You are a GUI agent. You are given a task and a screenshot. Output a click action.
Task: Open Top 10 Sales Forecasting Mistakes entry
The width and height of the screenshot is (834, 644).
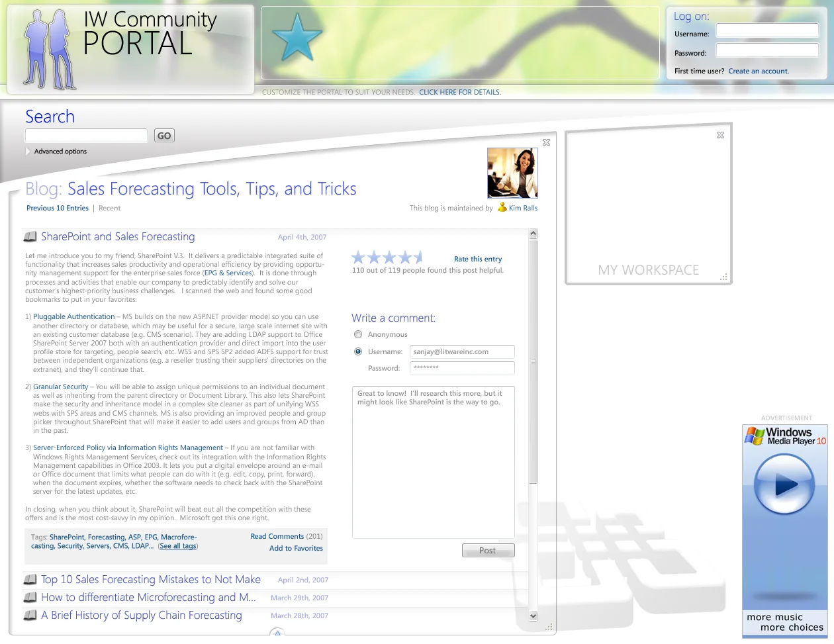tap(151, 580)
